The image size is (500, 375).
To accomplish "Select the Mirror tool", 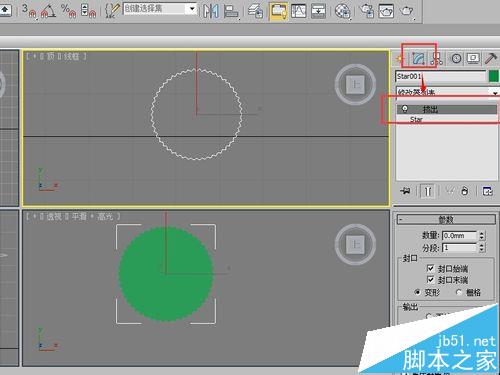I will pos(211,11).
